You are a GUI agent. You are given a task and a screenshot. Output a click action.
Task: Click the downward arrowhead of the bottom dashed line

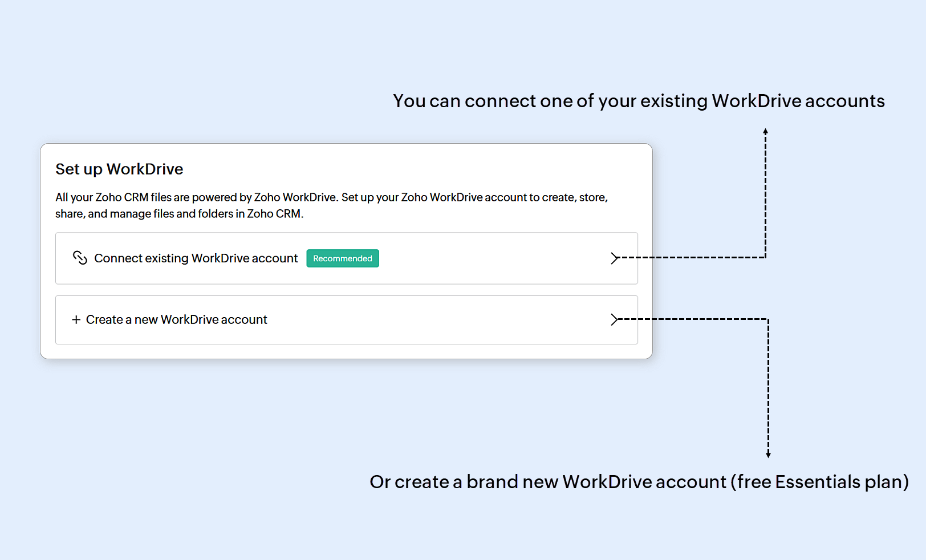click(768, 454)
